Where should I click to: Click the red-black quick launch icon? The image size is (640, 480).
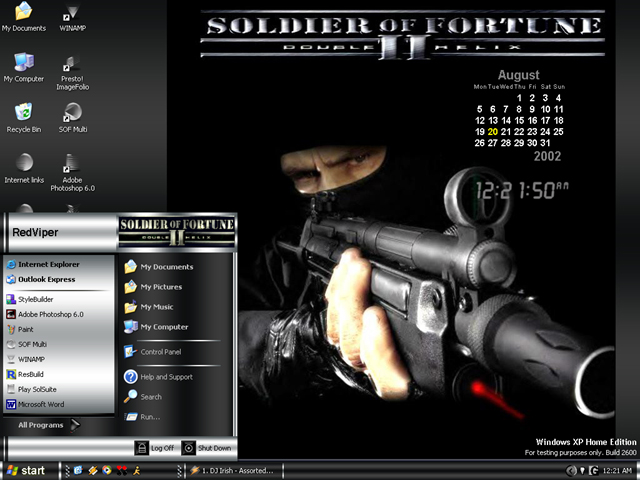(x=122, y=471)
